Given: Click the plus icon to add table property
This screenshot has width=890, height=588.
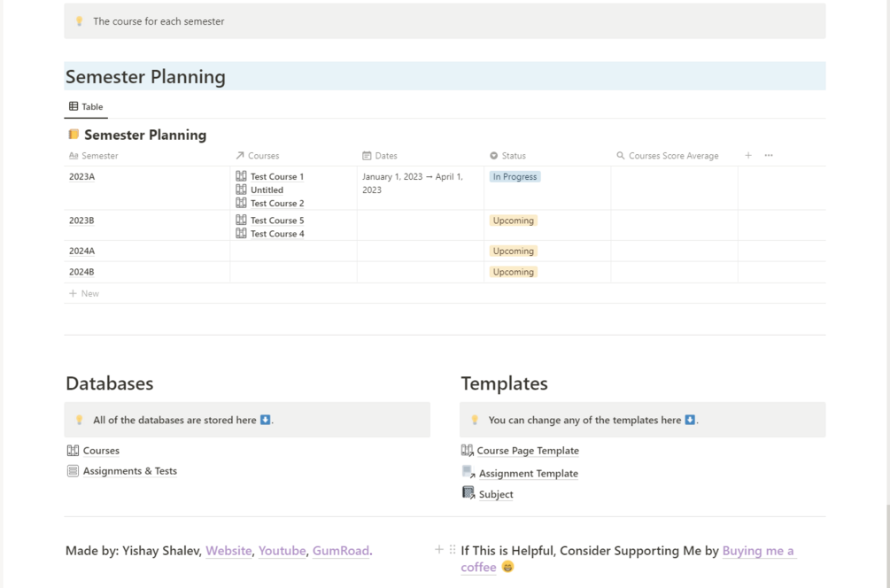Looking at the screenshot, I should click(748, 156).
